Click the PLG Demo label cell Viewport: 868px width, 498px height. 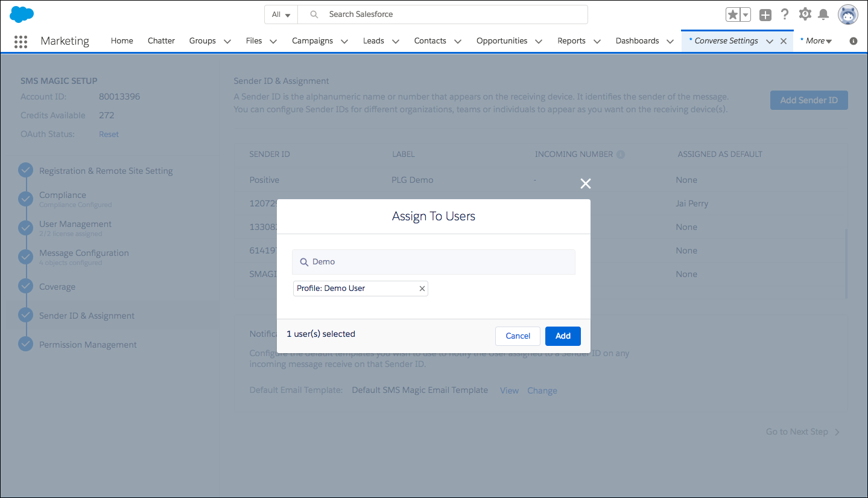(413, 180)
